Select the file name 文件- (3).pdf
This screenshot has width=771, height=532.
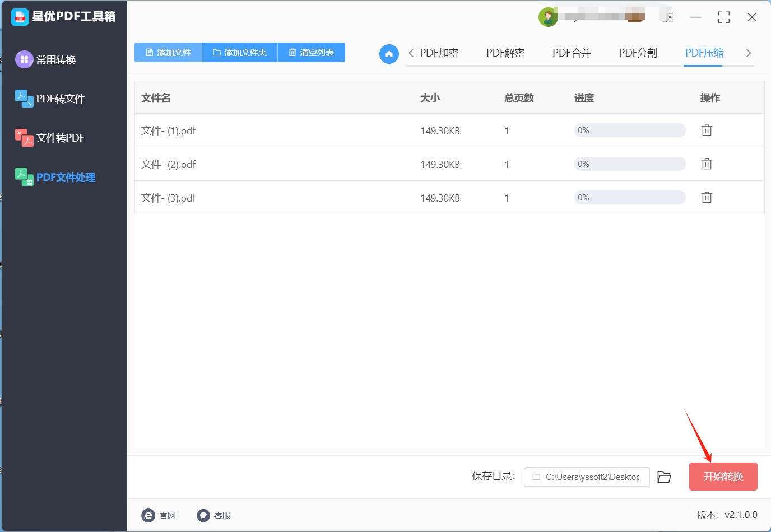169,198
